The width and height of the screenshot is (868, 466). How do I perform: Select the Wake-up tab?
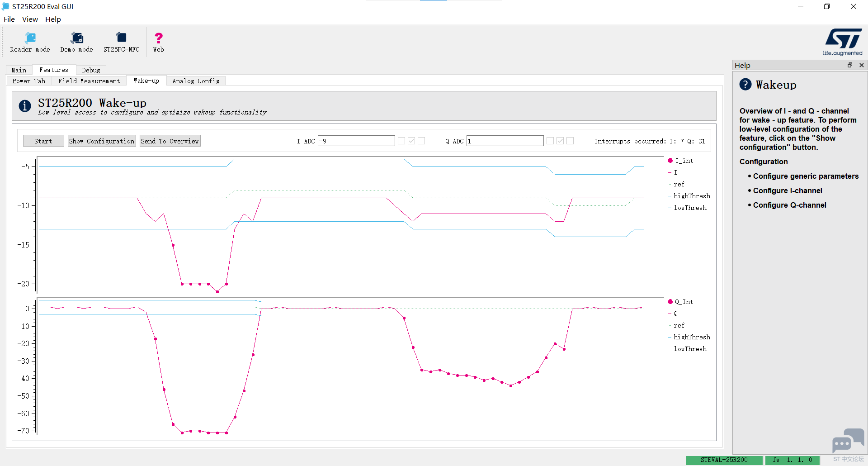(x=146, y=81)
